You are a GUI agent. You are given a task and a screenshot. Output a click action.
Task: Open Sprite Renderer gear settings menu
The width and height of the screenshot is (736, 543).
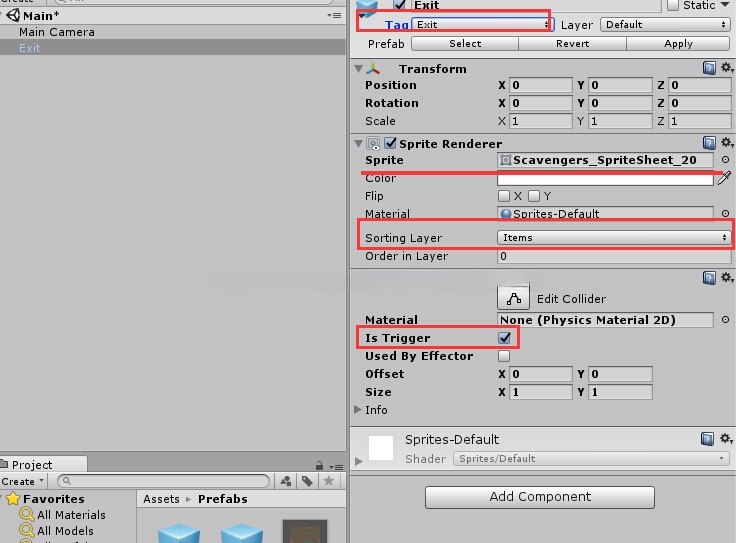727,143
